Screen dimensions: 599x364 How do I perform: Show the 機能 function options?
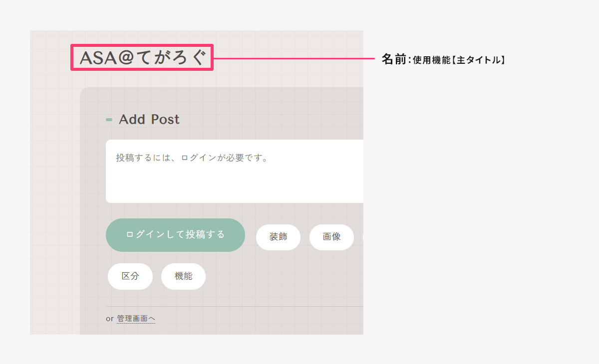(x=183, y=276)
